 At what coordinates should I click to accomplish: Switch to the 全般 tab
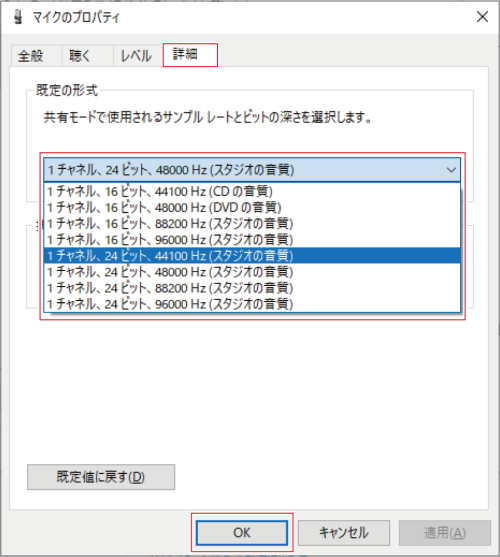pos(31,56)
